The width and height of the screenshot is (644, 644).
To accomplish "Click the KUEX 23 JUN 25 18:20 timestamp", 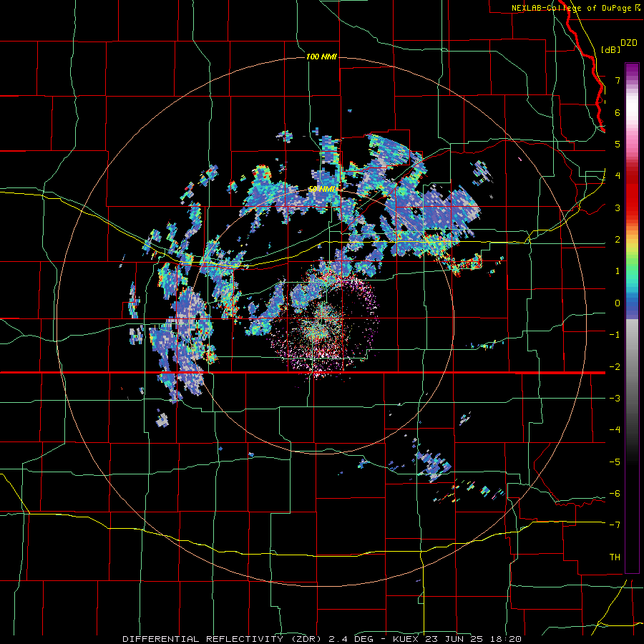I will 457,639.
